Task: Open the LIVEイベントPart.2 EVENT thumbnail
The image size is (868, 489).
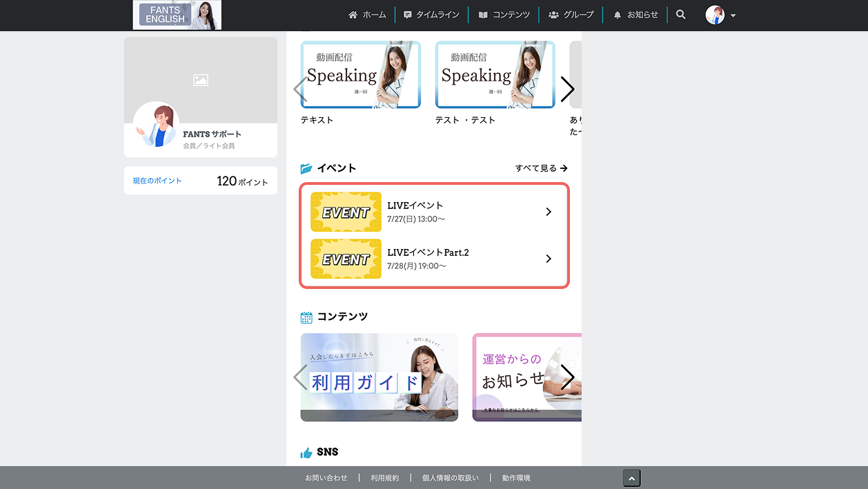Action: coord(346,259)
